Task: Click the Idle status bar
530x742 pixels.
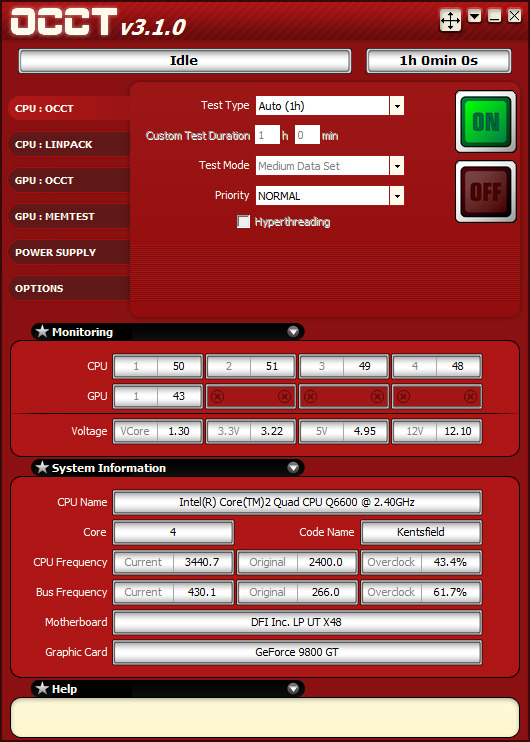Action: point(185,61)
